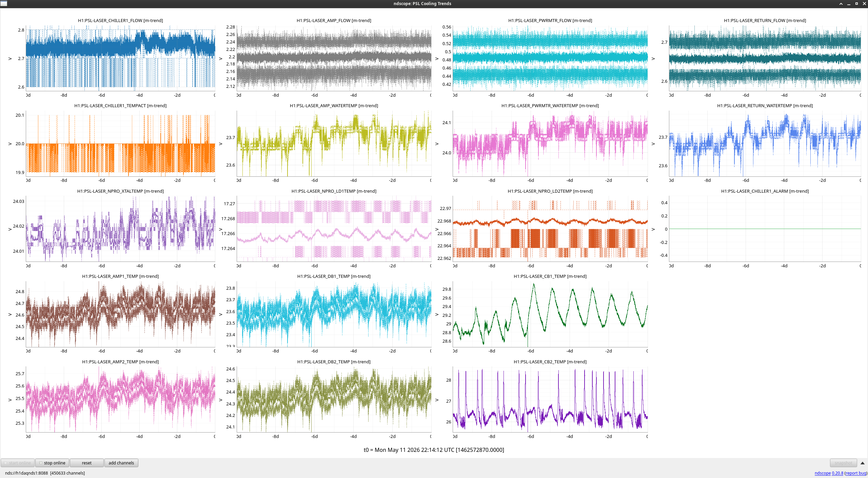Shade the window with the title-bar up arrow
This screenshot has width=868, height=478.
click(841, 4)
